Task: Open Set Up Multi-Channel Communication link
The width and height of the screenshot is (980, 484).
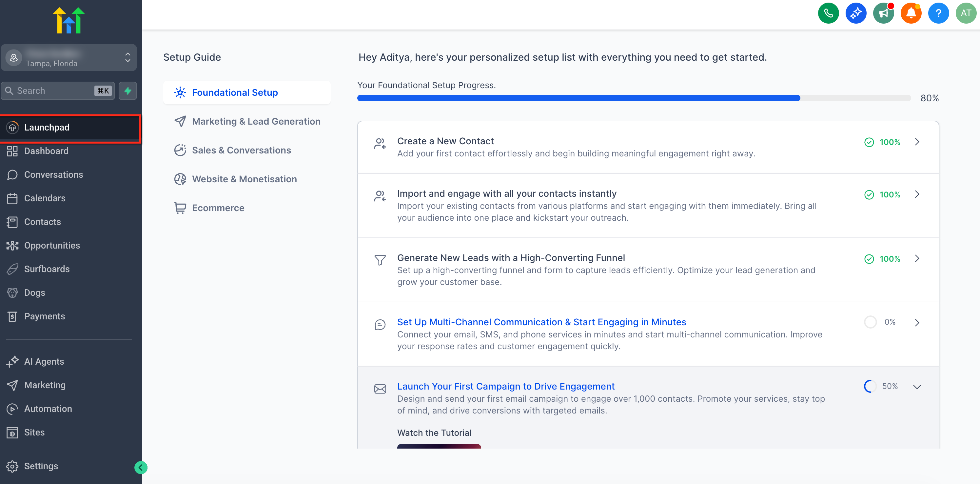Action: tap(541, 322)
